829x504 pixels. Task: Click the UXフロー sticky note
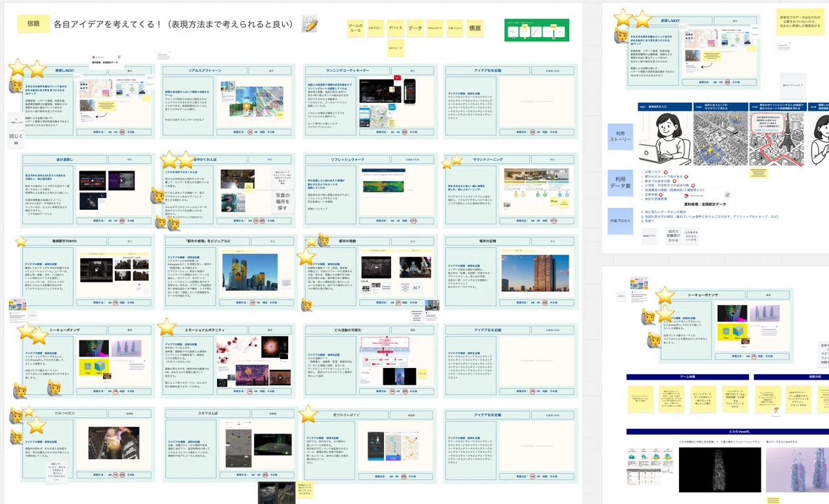click(x=376, y=29)
